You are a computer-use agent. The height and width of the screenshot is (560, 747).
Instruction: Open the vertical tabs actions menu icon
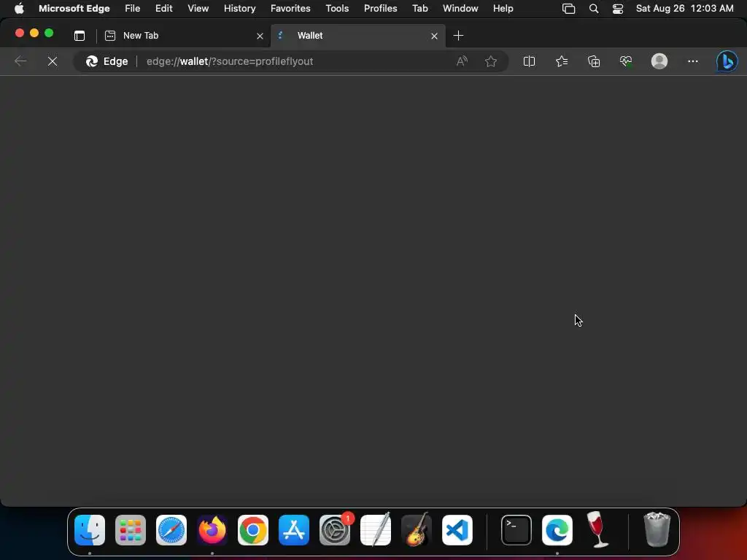(x=80, y=36)
